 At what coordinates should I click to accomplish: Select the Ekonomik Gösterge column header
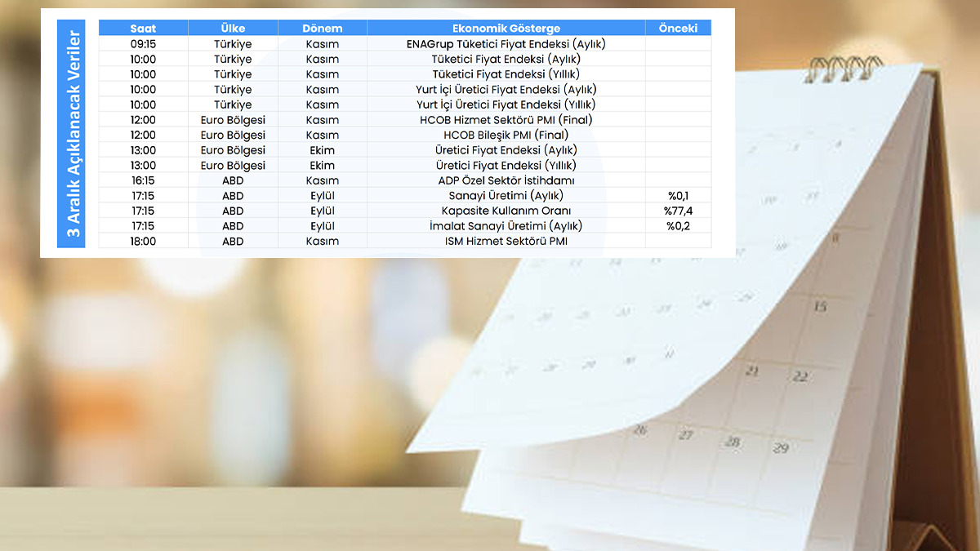point(506,29)
